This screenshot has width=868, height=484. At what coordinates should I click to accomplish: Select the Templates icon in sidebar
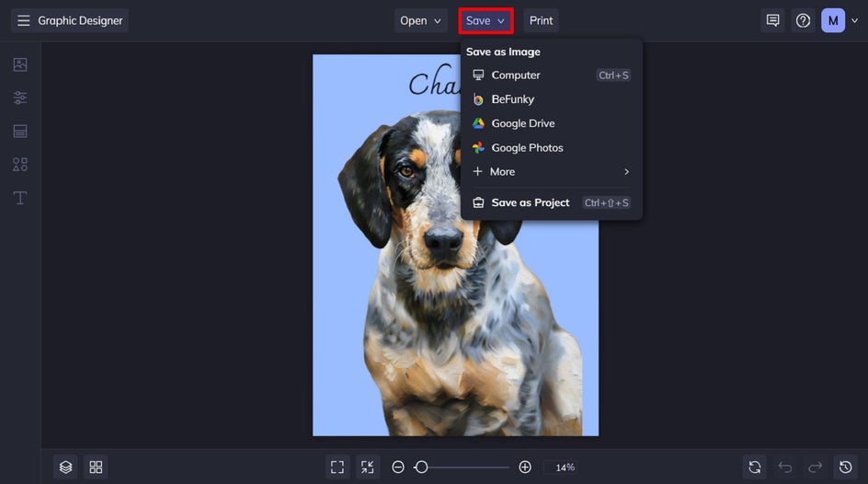(x=20, y=131)
